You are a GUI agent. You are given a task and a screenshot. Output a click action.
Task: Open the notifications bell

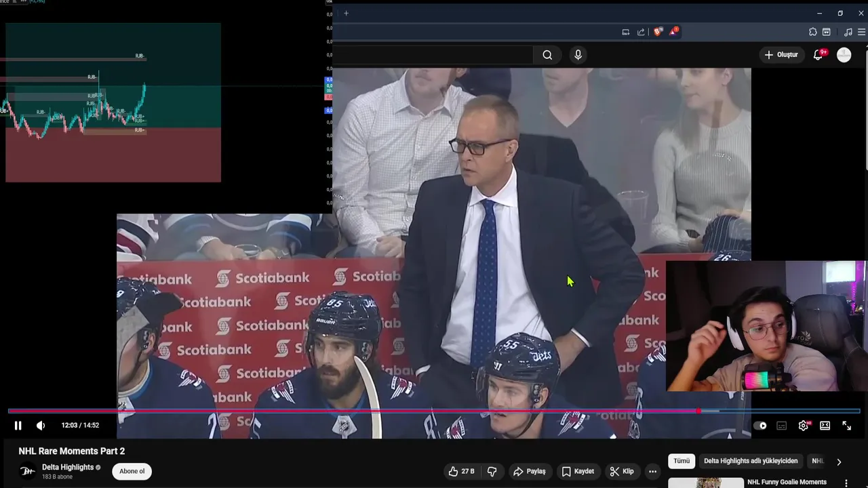818,55
